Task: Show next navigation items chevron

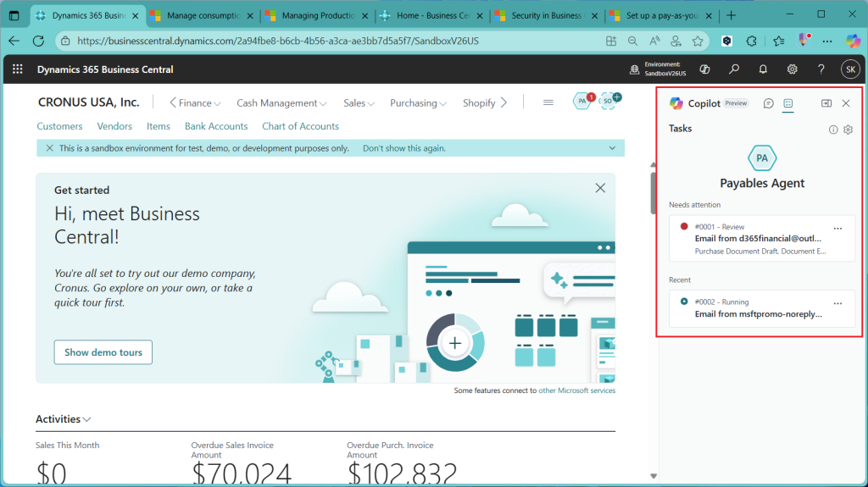Action: coord(504,102)
